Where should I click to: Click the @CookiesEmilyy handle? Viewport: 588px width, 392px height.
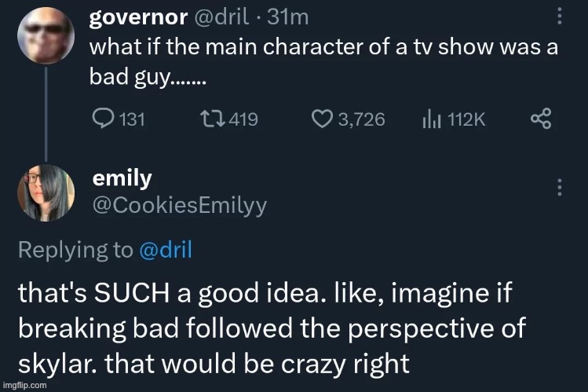coord(180,205)
